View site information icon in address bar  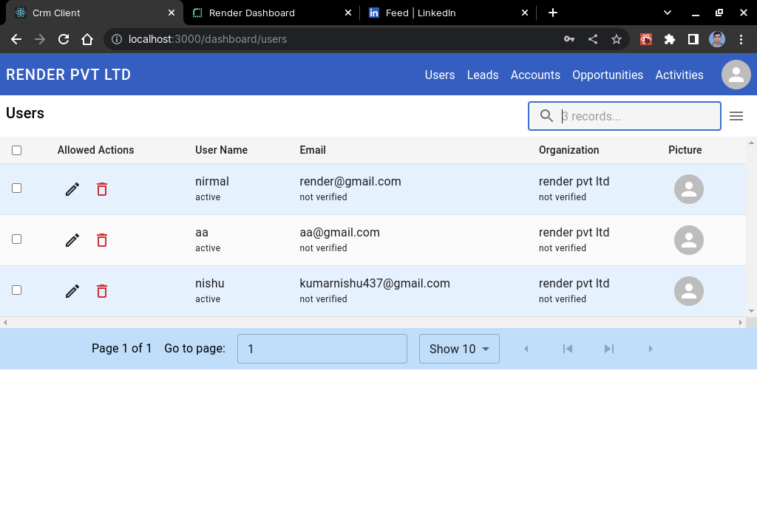(116, 39)
